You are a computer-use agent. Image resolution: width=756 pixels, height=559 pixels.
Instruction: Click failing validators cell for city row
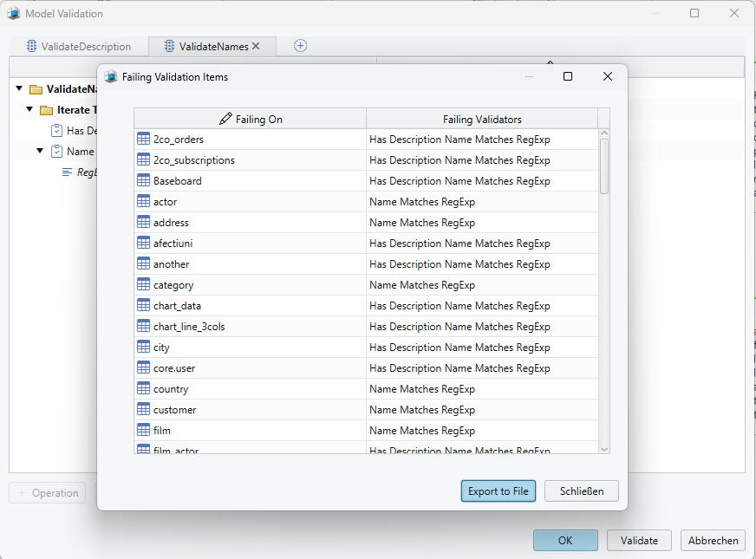pos(482,347)
